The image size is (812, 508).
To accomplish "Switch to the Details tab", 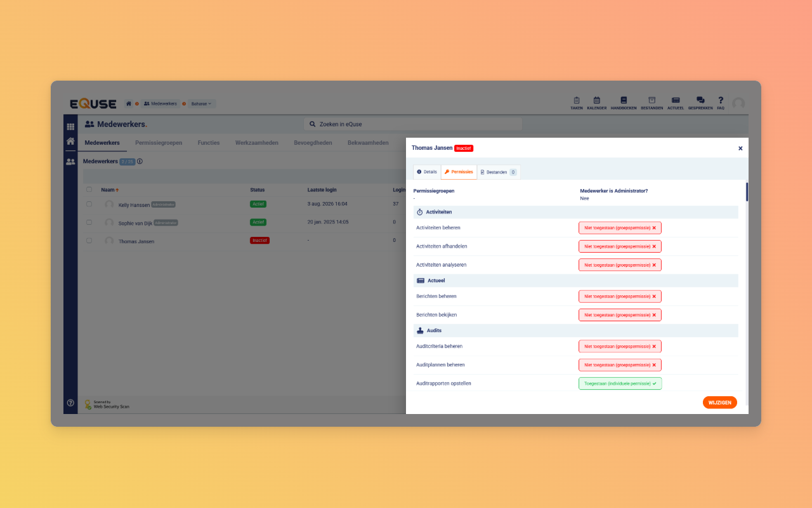I will click(x=427, y=172).
